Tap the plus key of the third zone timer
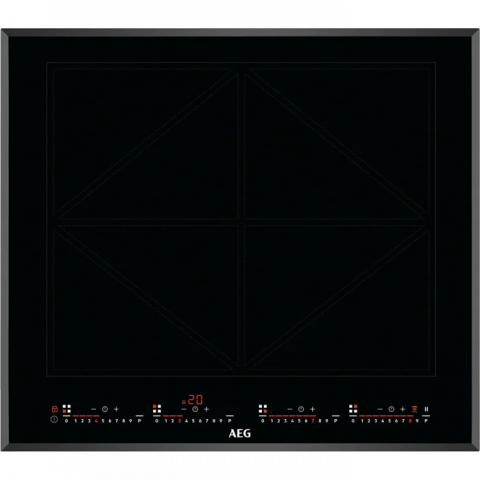The image size is (480, 480). [x=312, y=409]
